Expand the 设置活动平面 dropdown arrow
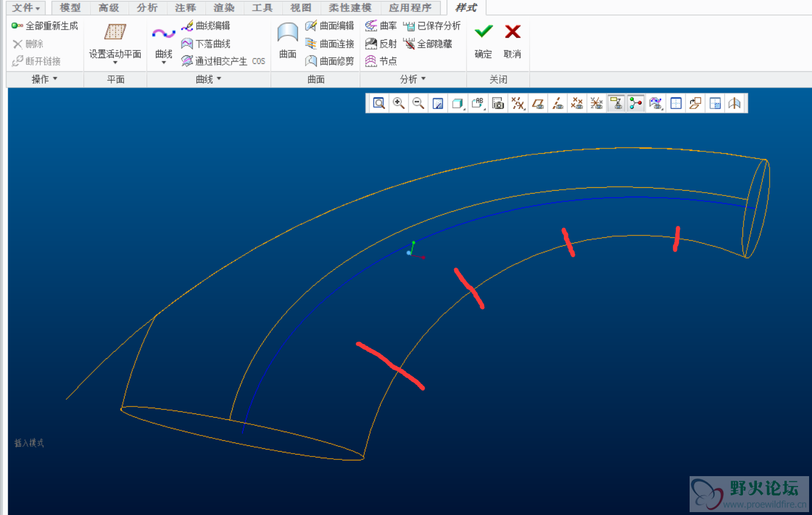 point(115,63)
